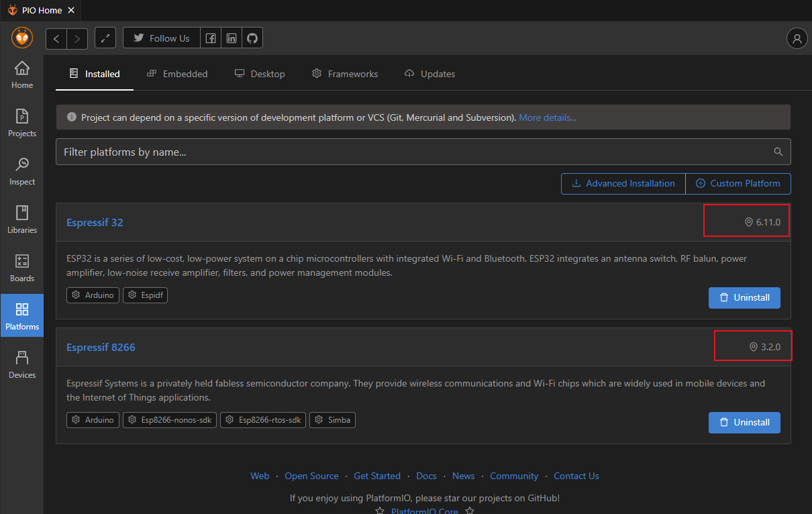Switch to the Installed tab
The width and height of the screenshot is (812, 514).
point(95,74)
